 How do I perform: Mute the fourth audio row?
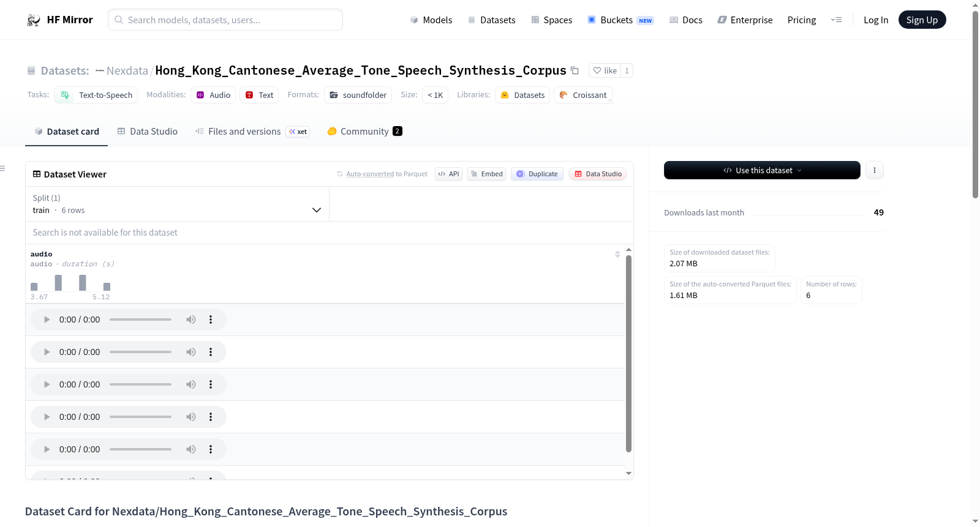point(191,417)
